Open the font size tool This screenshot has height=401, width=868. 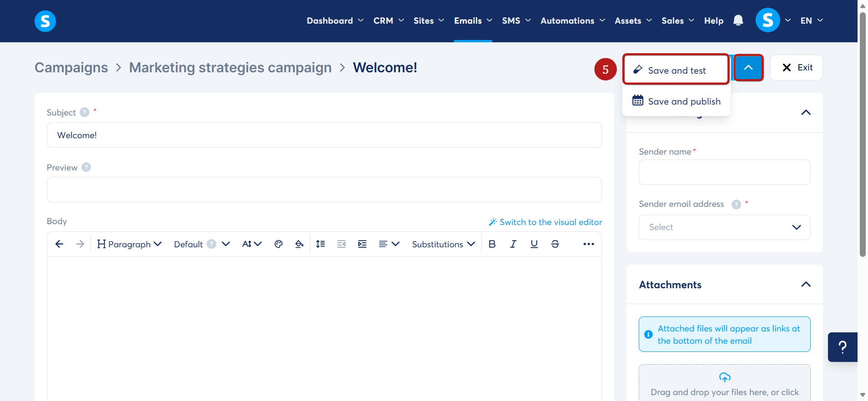coord(252,244)
